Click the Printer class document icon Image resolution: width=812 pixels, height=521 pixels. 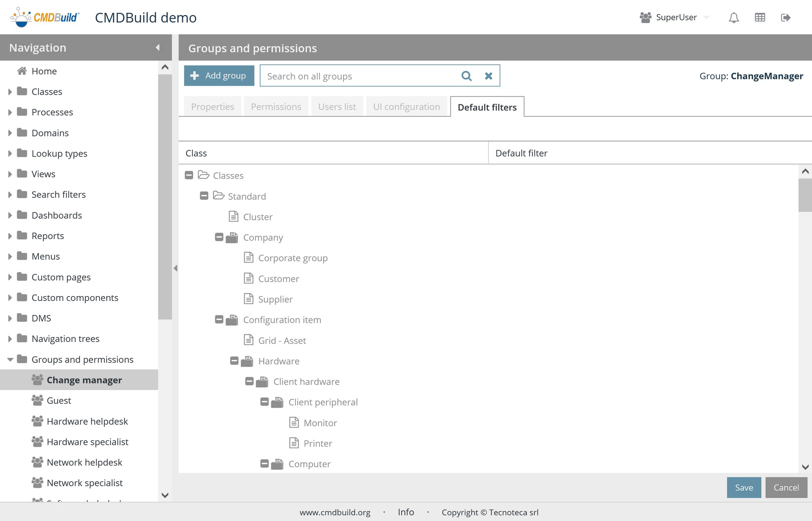[294, 443]
